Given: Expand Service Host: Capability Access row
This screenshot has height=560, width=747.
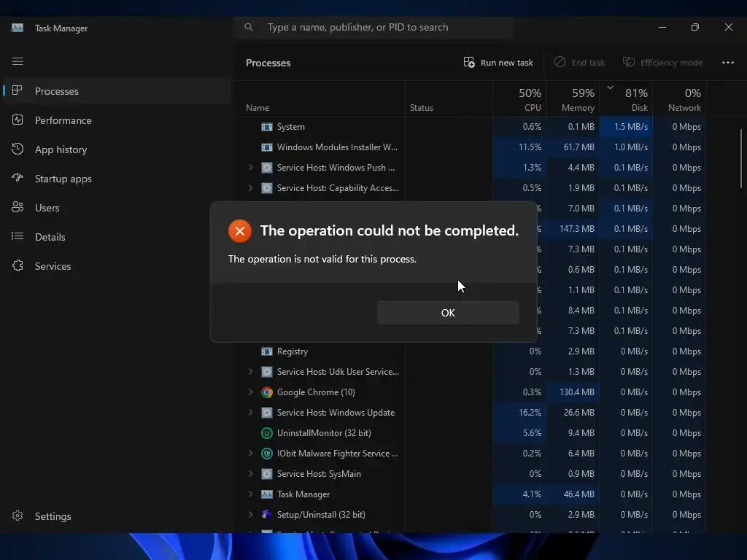Looking at the screenshot, I should (251, 188).
